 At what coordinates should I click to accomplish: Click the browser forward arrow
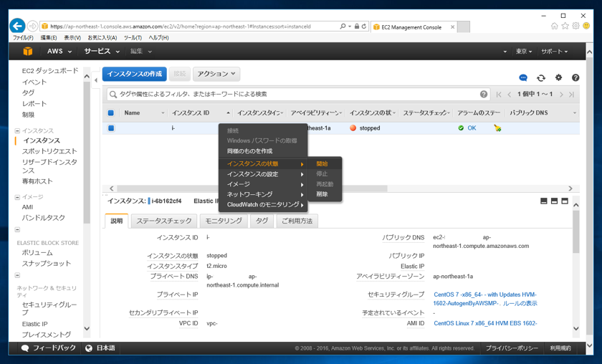33,26
